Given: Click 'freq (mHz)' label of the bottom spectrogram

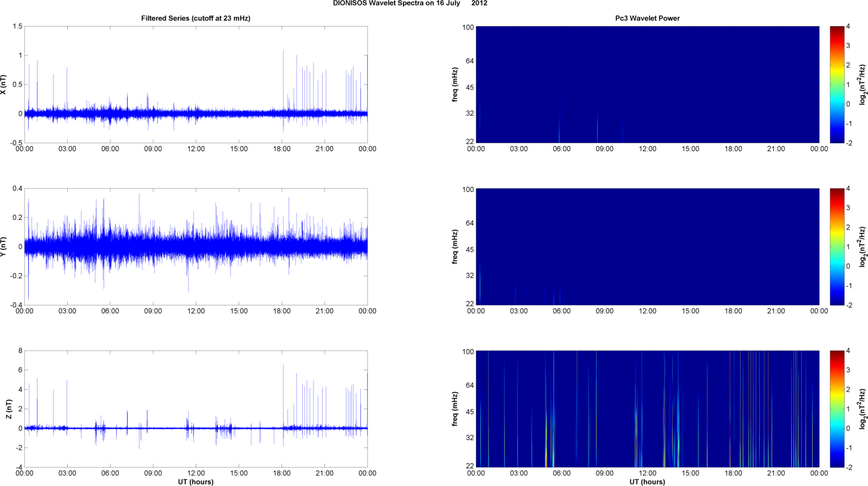Looking at the screenshot, I should point(455,409).
